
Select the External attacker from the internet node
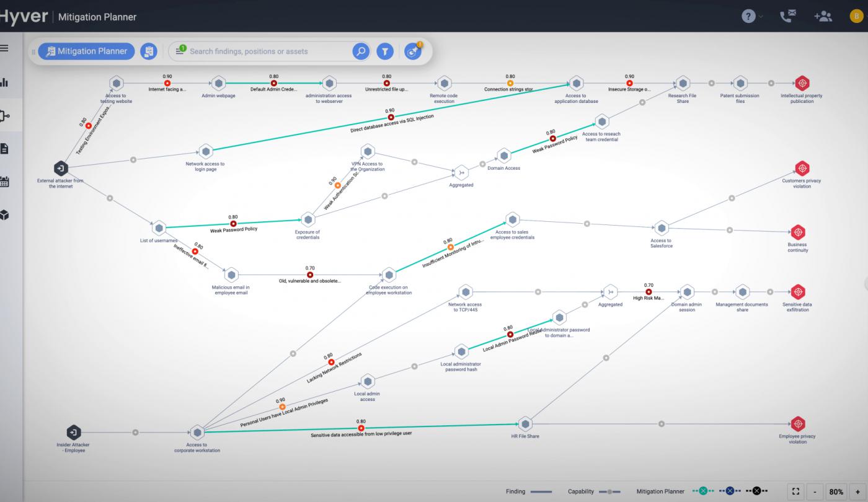60,168
